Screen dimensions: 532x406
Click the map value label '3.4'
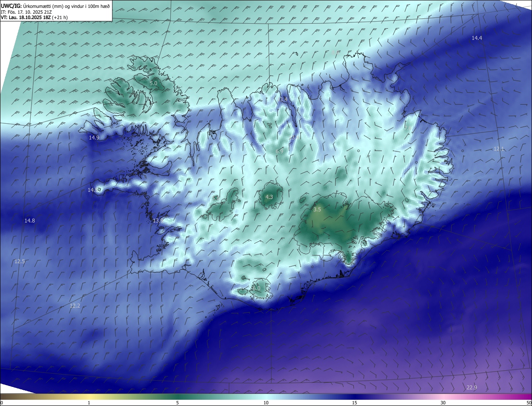(x=283, y=100)
